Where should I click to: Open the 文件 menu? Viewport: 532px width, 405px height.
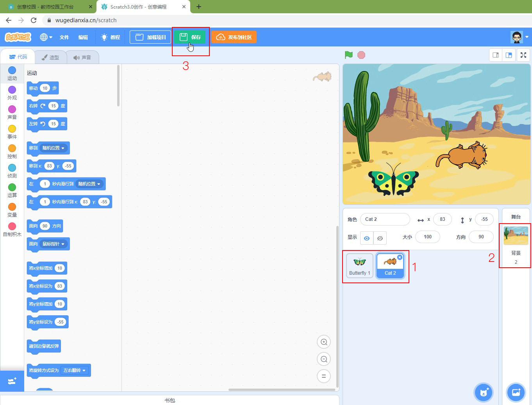pyautogui.click(x=64, y=37)
